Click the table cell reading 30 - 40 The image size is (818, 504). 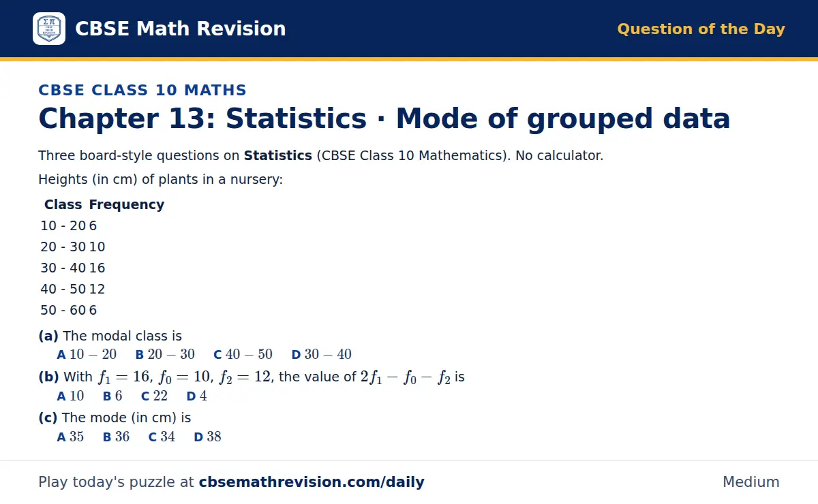[63, 268]
